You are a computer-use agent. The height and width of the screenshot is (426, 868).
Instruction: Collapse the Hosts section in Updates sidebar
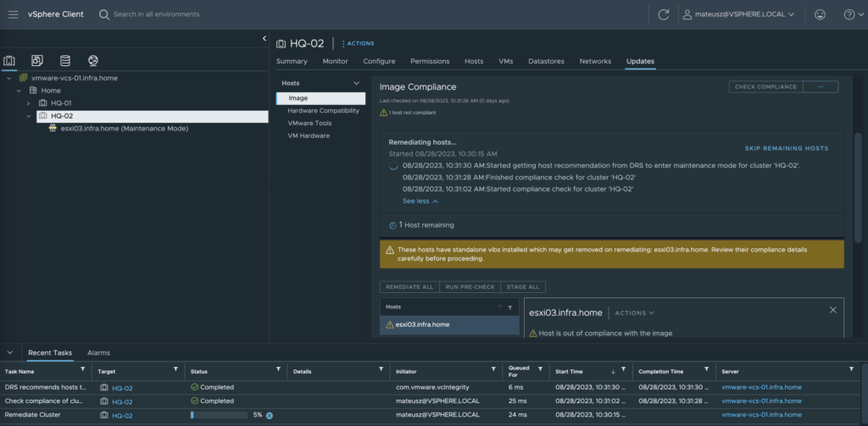[x=357, y=83]
